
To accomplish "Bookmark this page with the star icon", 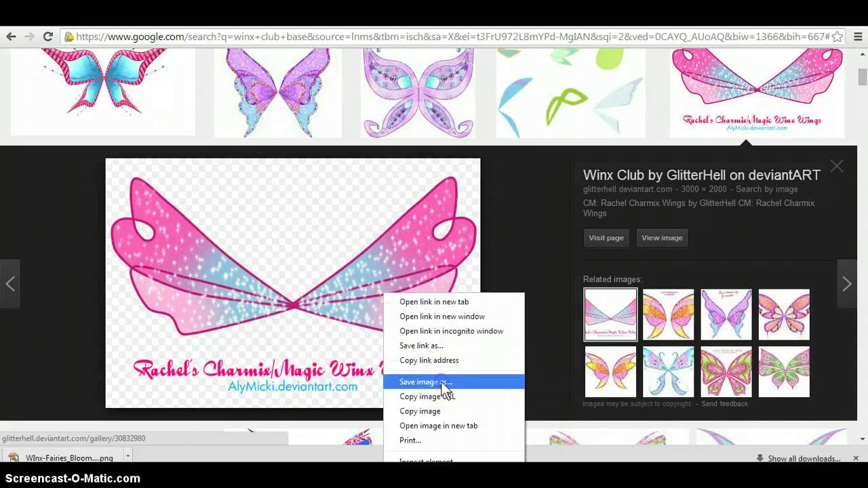I will tap(837, 37).
